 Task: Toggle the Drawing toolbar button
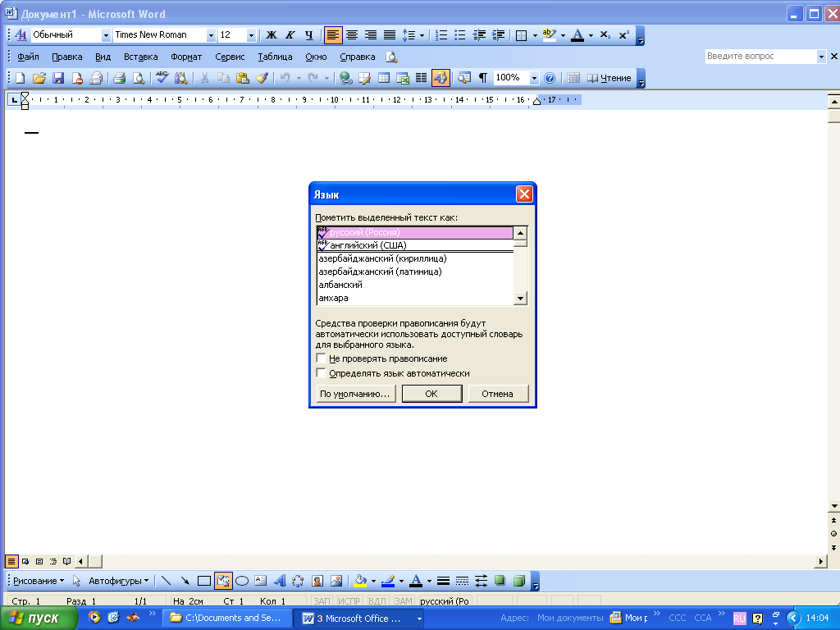tap(441, 78)
